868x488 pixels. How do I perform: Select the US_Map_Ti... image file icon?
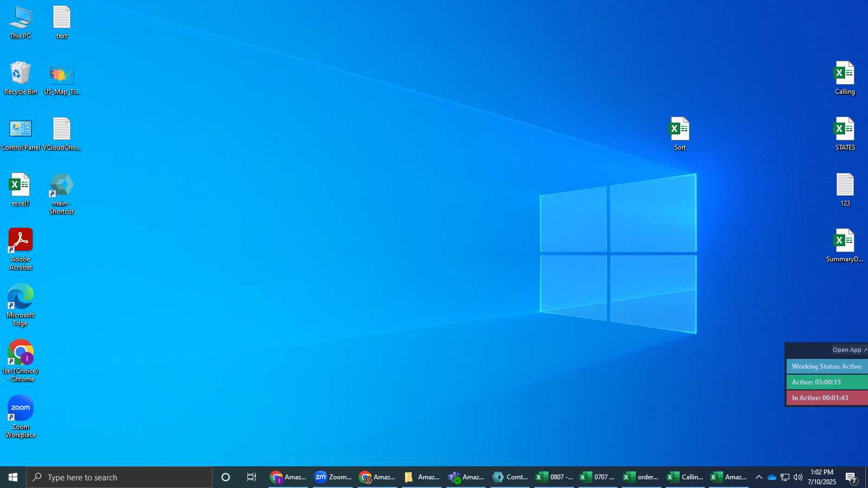pyautogui.click(x=62, y=79)
